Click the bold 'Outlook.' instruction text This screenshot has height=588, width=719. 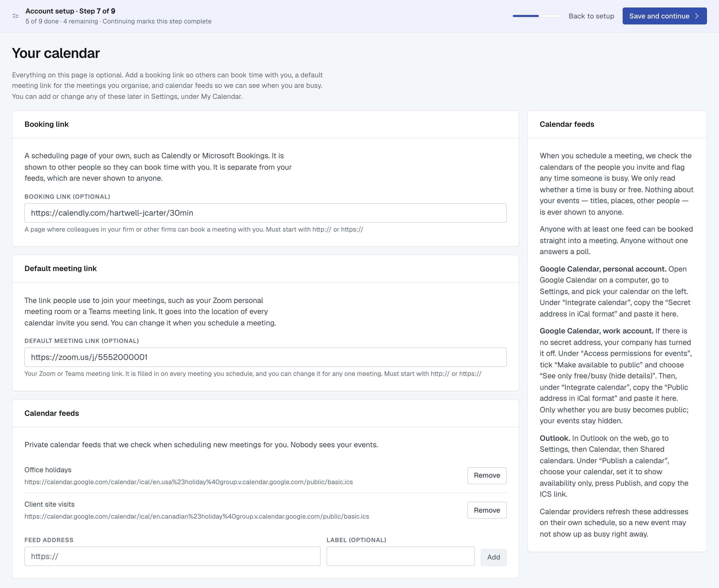tap(555, 438)
